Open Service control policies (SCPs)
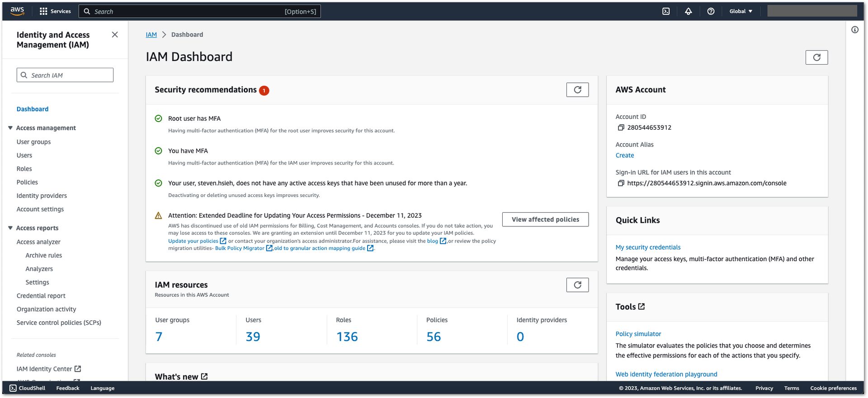The height and width of the screenshot is (398, 868). [59, 323]
